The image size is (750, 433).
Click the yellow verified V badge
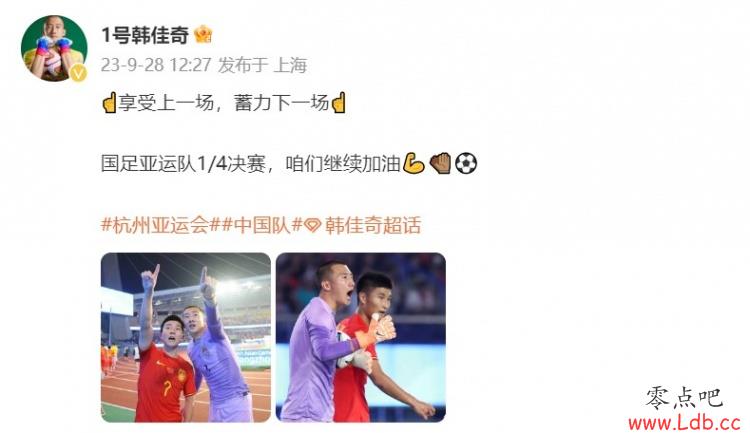pos(78,73)
